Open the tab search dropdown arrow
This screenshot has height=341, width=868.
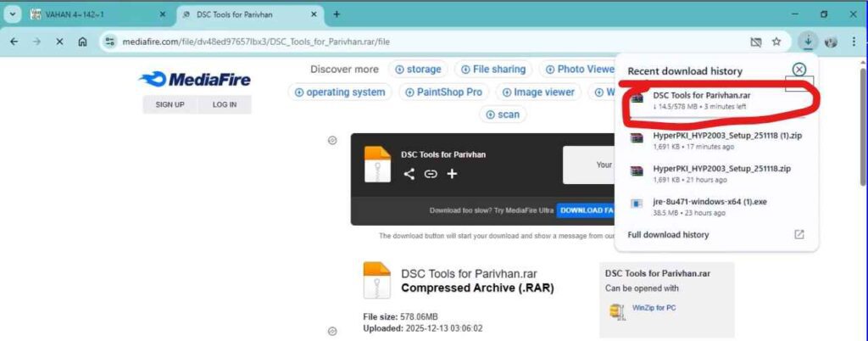click(13, 14)
